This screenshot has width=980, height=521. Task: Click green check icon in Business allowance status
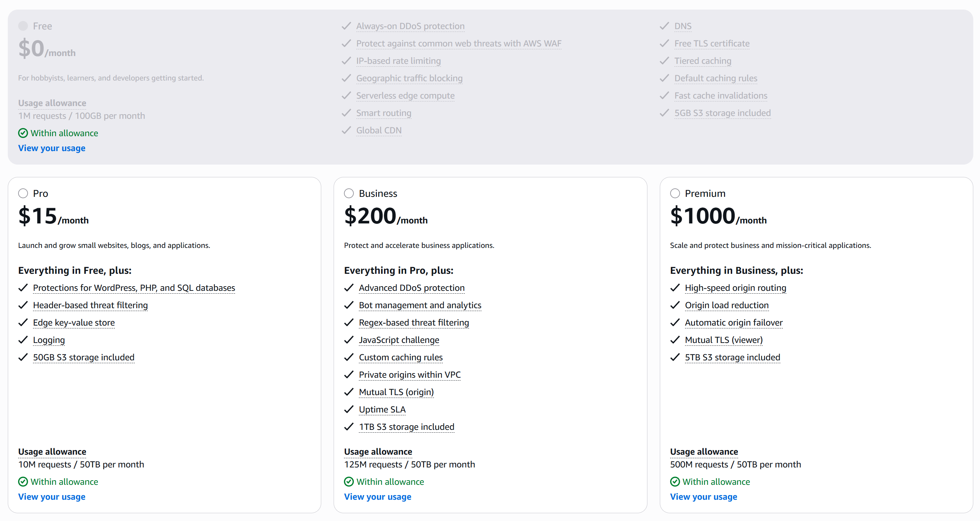pyautogui.click(x=349, y=482)
